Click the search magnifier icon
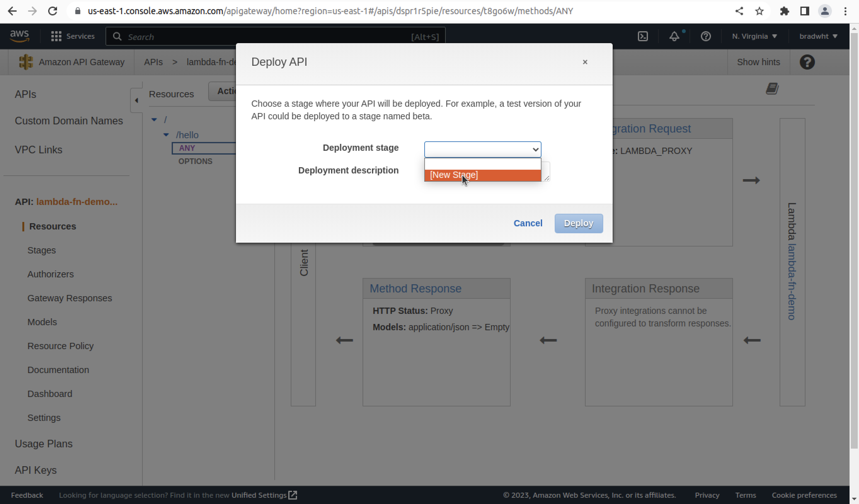This screenshot has width=859, height=504. (x=117, y=36)
